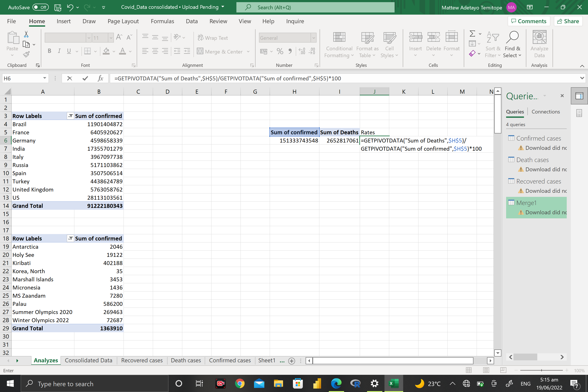Viewport: 588px width, 392px height.
Task: Toggle the AutoSave switch
Action: click(x=40, y=7)
